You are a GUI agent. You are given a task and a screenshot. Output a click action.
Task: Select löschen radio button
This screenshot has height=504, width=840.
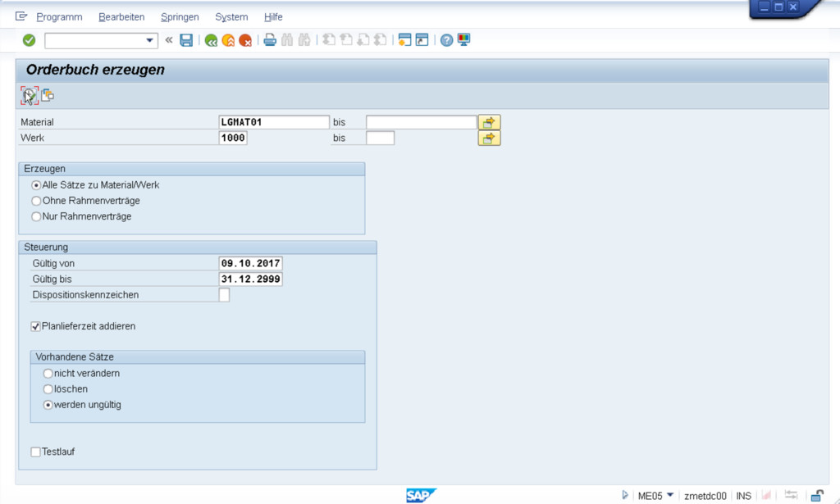pos(48,389)
